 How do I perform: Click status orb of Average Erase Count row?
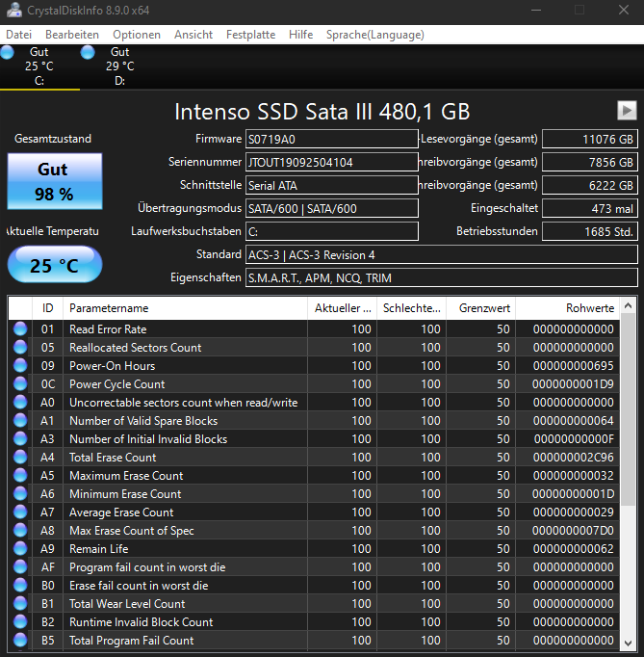20,512
